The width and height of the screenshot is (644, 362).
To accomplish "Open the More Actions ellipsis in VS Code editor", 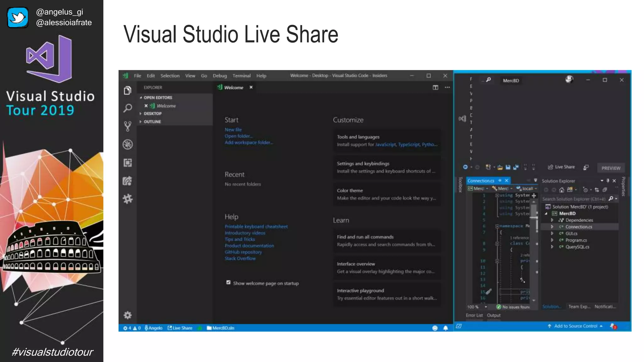I will pyautogui.click(x=447, y=87).
